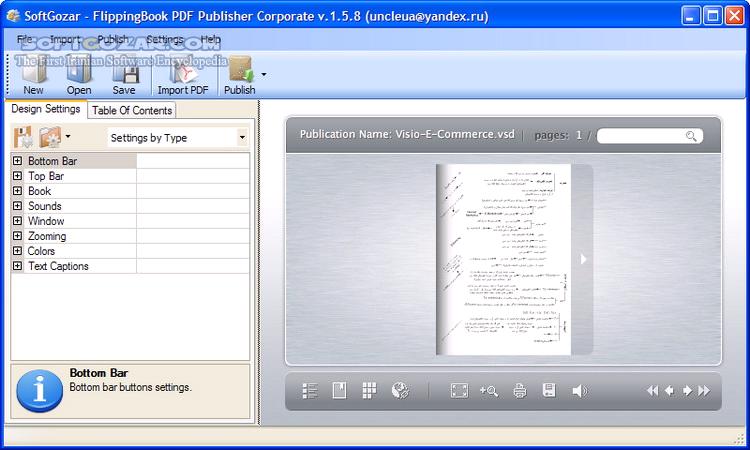Click the Publish toolbar icon
Screen dimensions: 750x450
(x=240, y=77)
